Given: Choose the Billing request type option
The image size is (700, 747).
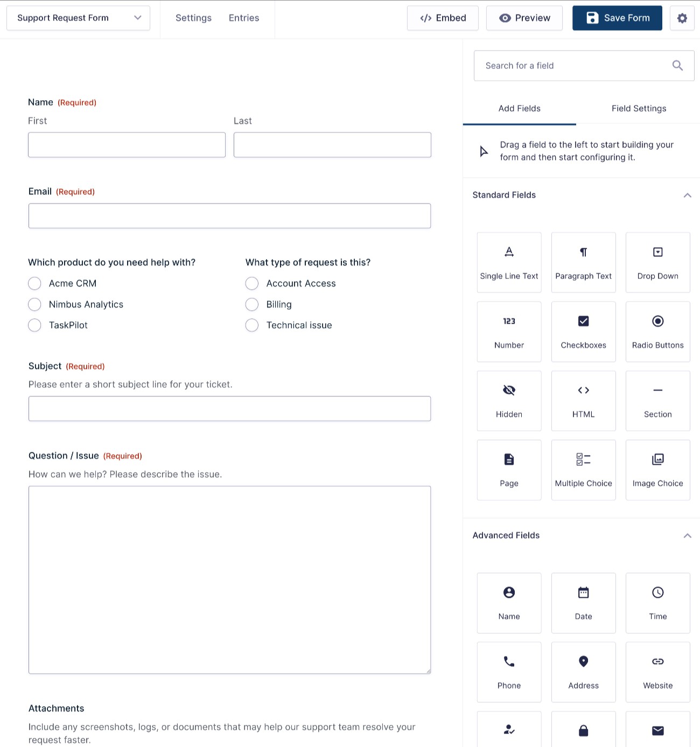Looking at the screenshot, I should (x=251, y=304).
